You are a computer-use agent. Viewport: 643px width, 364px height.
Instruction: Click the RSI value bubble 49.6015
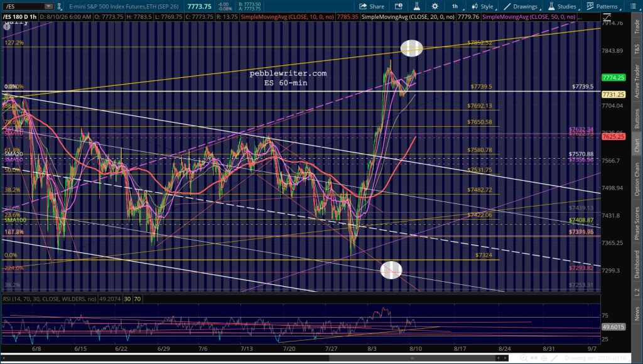coord(613,327)
